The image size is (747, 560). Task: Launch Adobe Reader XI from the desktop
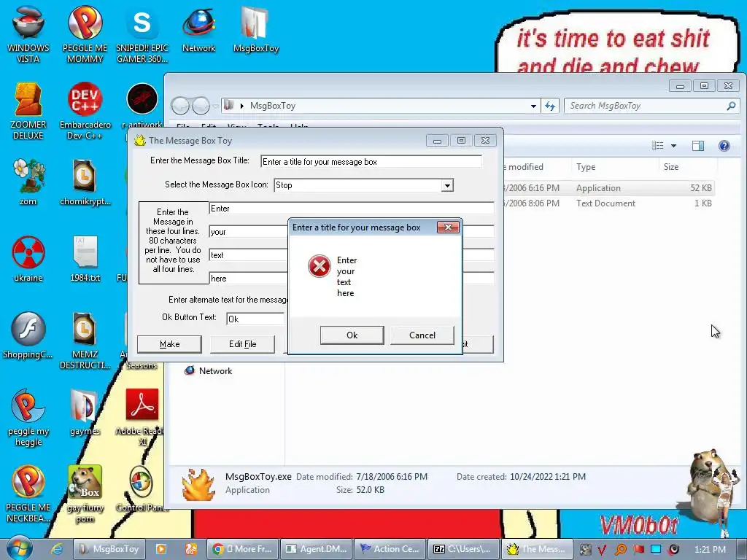142,417
